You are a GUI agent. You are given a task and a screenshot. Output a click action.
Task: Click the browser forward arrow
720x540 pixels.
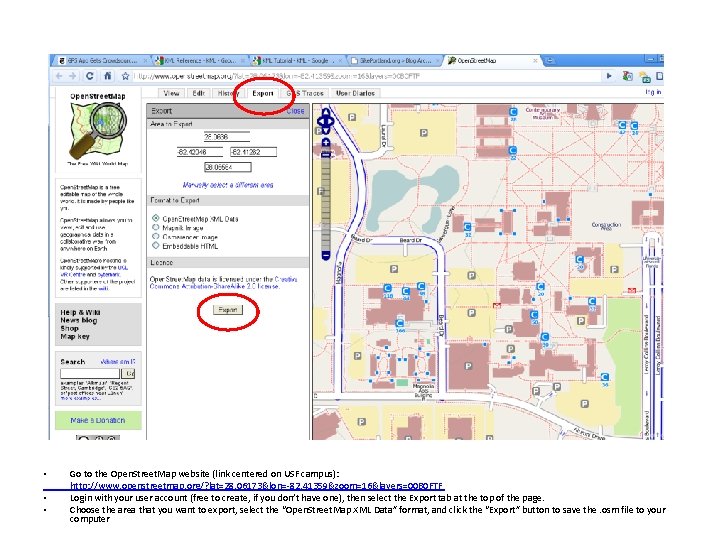73,76
